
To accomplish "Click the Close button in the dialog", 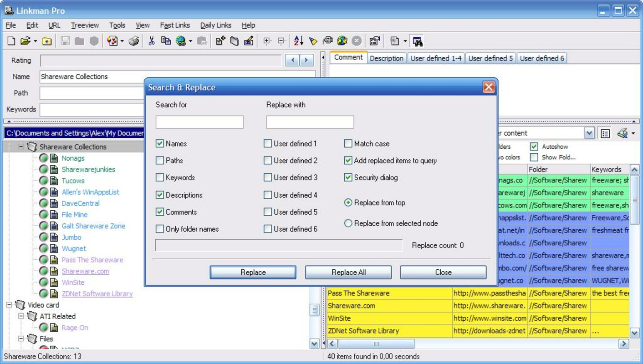I will click(x=443, y=272).
